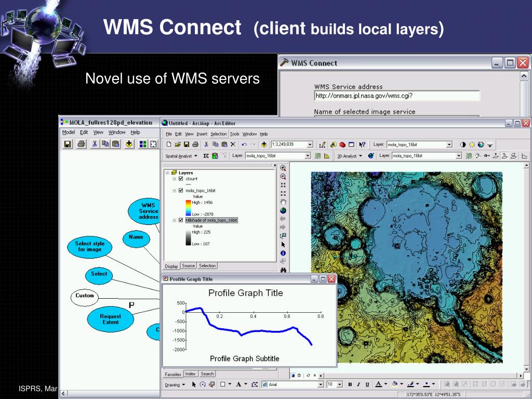Image resolution: width=532 pixels, height=399 pixels.
Task: Click the Fixed Zoom In icon
Action: tap(283, 185)
